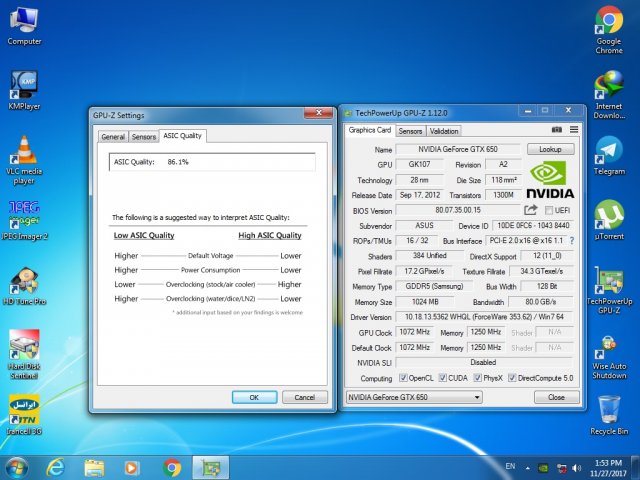Open Hard Disk Sentinel shortcut
640x480 pixels.
(24, 354)
